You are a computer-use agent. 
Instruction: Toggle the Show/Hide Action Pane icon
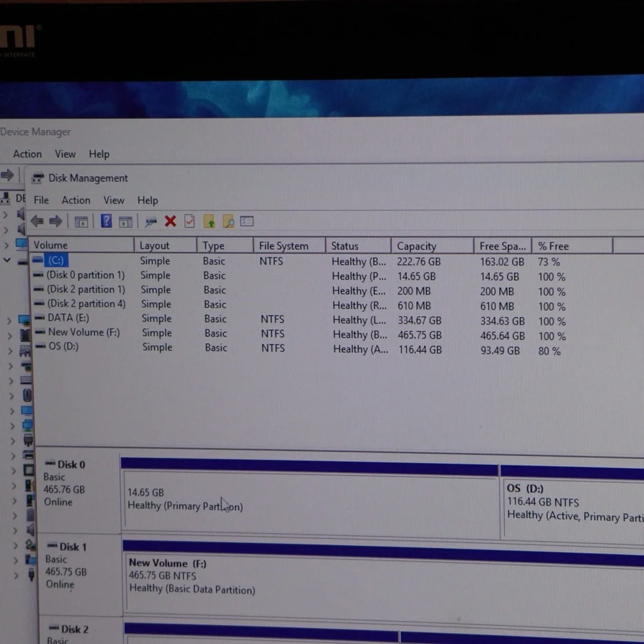point(126,222)
